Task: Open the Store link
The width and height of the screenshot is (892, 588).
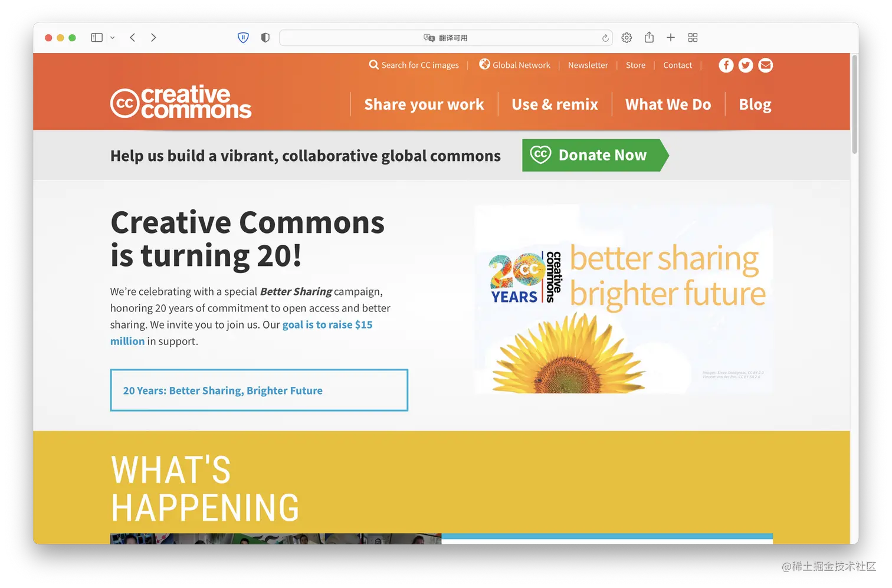Action: pos(635,65)
